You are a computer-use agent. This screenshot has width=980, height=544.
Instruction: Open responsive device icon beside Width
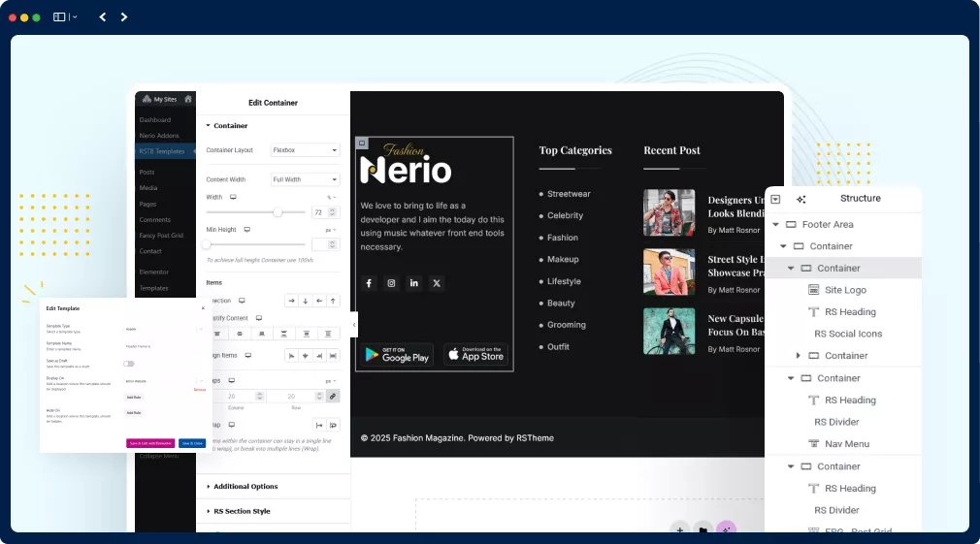233,197
